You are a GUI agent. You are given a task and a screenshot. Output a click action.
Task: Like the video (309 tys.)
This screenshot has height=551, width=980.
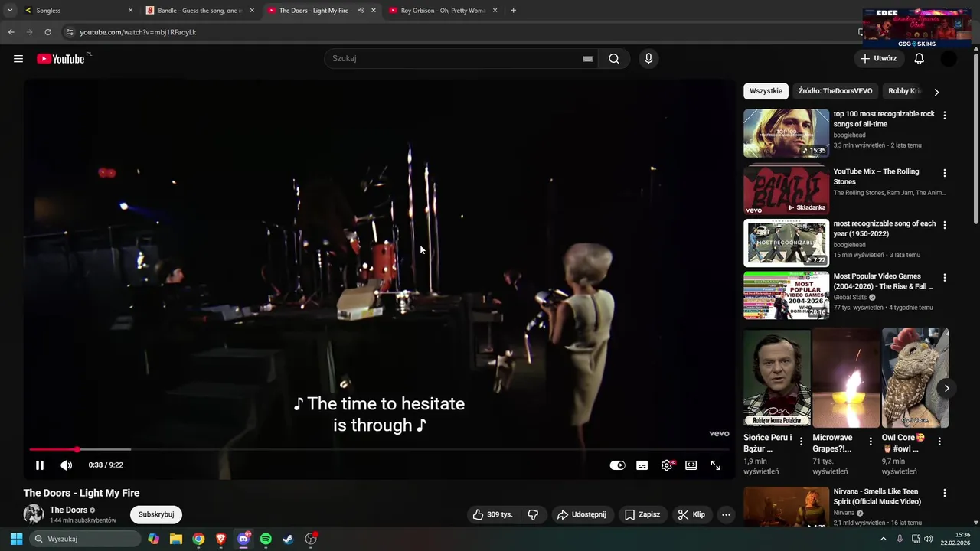(492, 515)
